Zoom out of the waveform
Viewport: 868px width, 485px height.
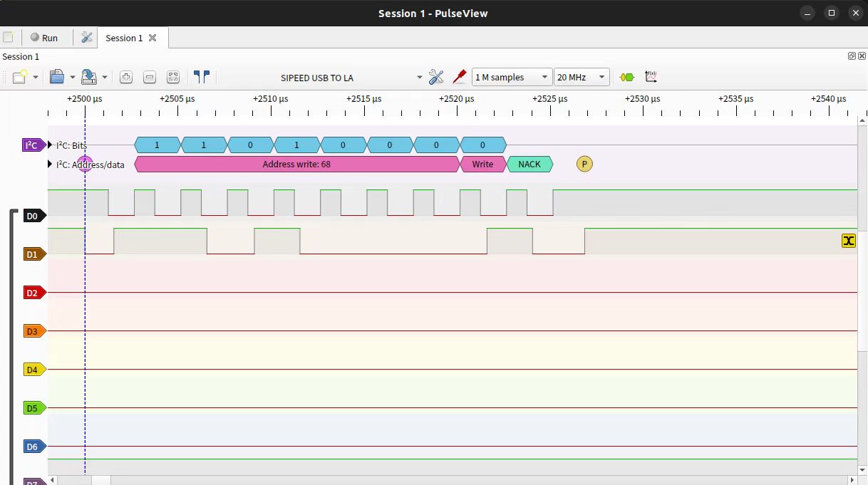coord(150,77)
